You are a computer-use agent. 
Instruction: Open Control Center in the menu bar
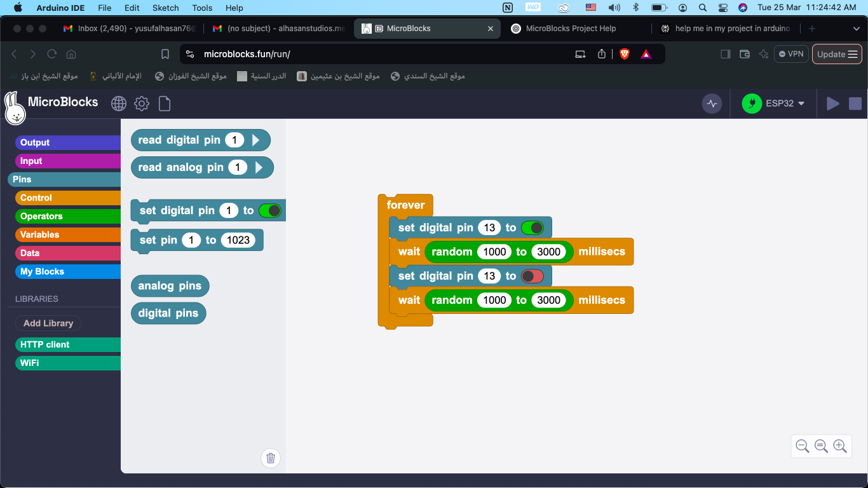723,8
